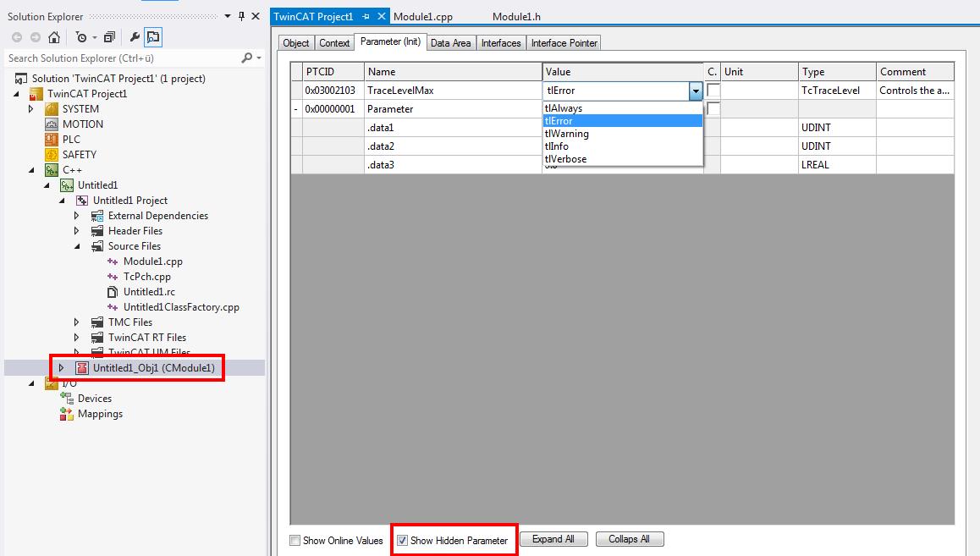Switch to the Context tab
This screenshot has height=556, width=980.
334,43
